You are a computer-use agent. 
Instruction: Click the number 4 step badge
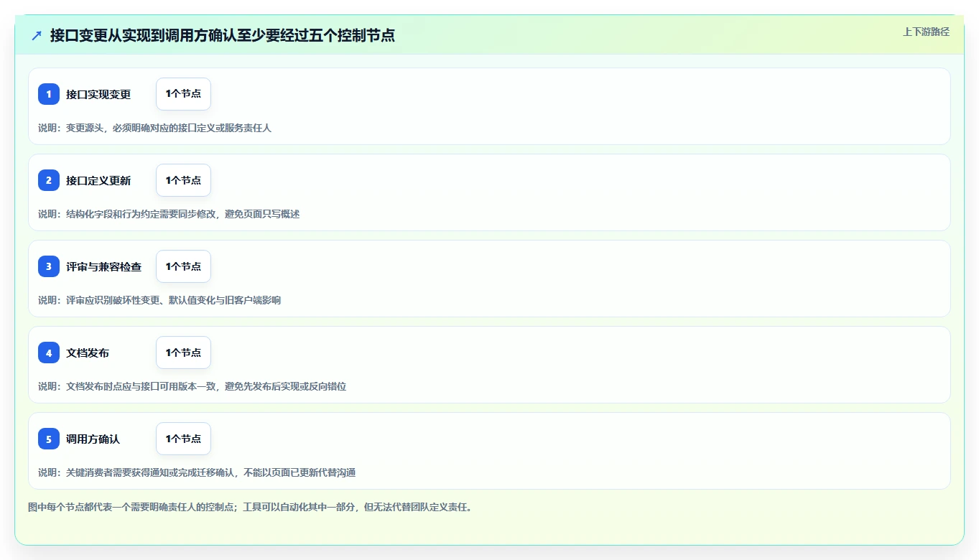tap(49, 353)
